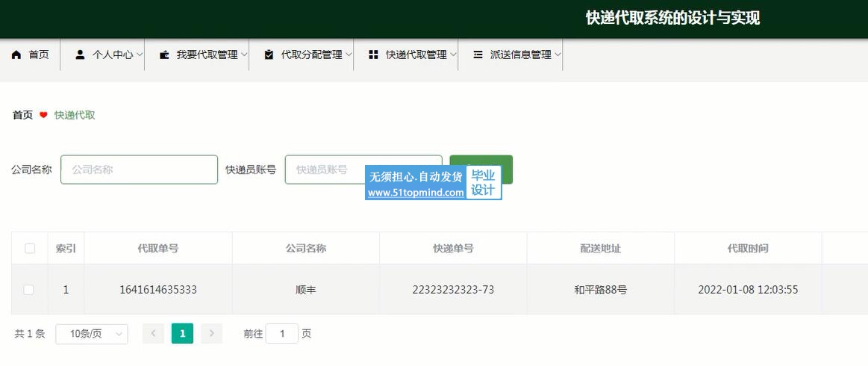Click the wallet icon for 我要代取管理
Viewport: 868px width, 366px height.
click(164, 55)
